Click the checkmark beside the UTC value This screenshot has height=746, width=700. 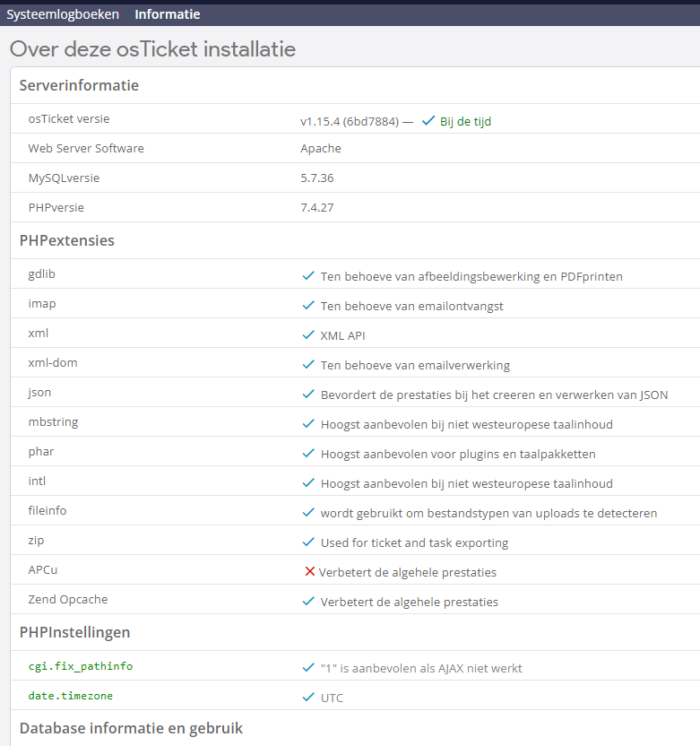(x=308, y=697)
